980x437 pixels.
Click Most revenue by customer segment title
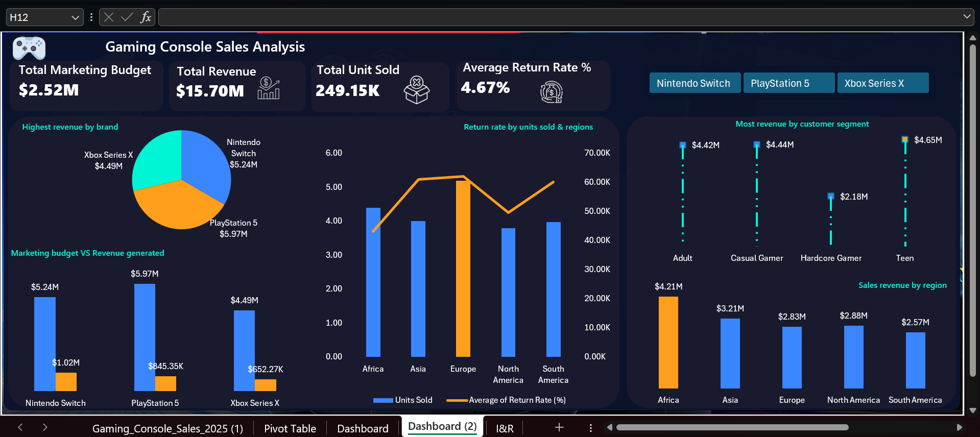pos(802,124)
